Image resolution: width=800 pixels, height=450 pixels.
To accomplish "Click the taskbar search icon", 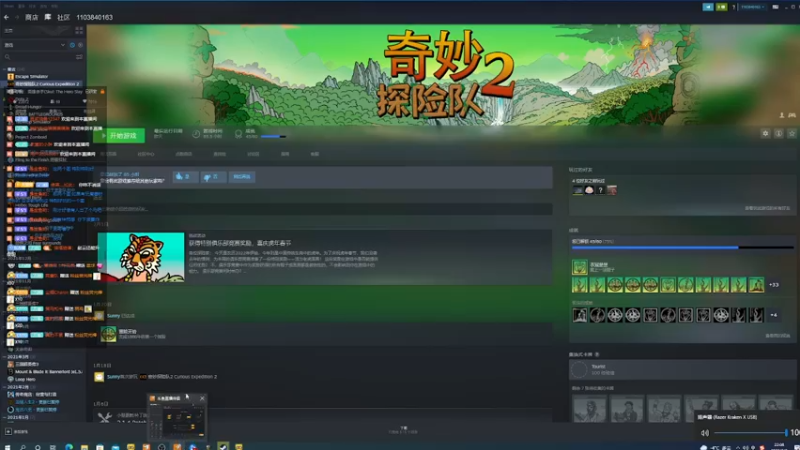I will tap(22, 447).
